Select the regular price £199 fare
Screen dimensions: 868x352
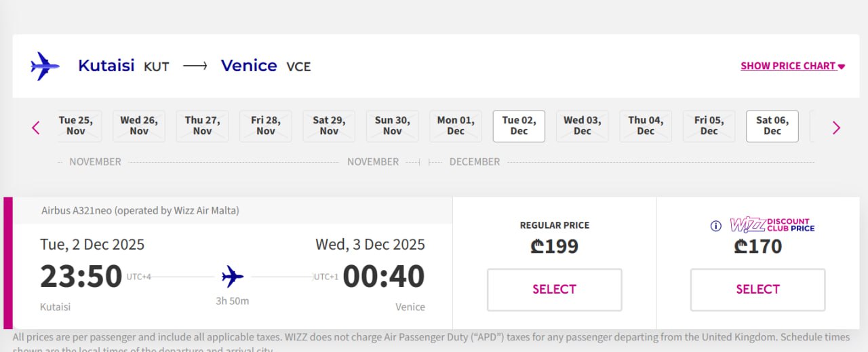point(554,290)
